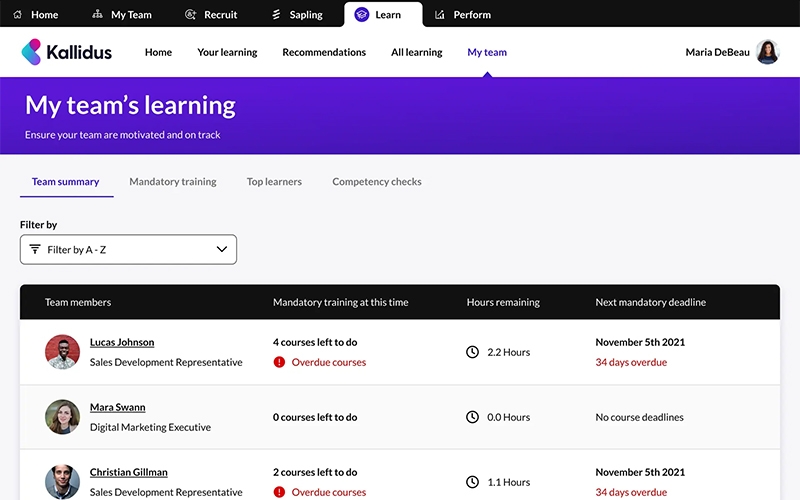The height and width of the screenshot is (500, 800).
Task: Open Lucas Johnson's profile link
Action: click(122, 342)
